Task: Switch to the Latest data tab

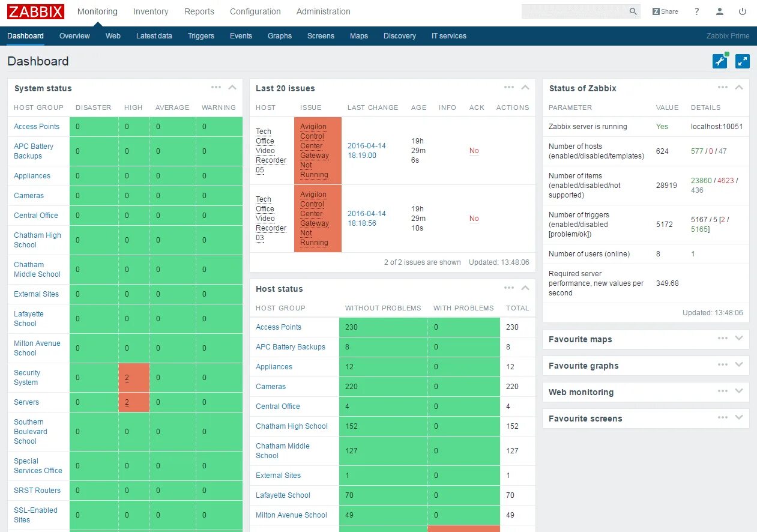Action: [x=154, y=36]
